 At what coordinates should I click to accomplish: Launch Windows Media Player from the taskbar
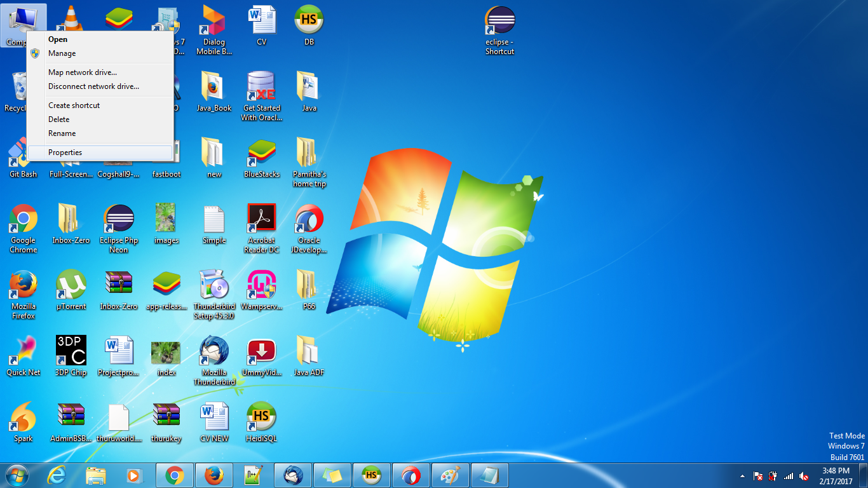tap(135, 475)
